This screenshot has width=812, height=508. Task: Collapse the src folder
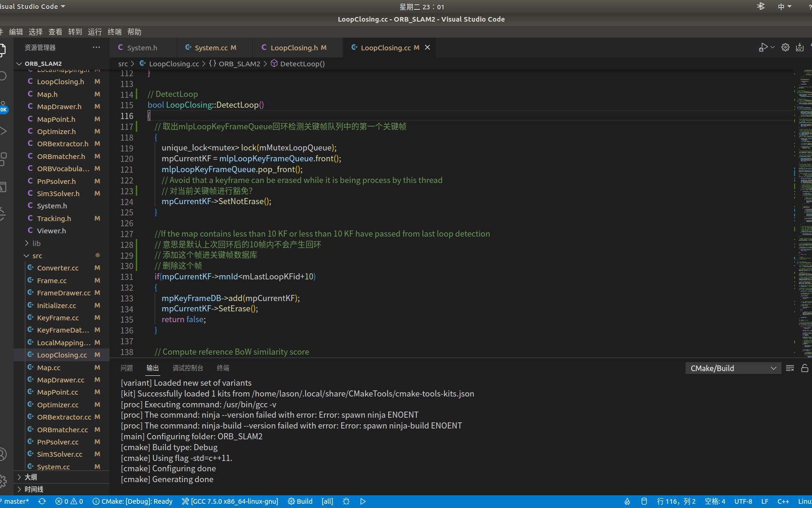click(x=62, y=256)
